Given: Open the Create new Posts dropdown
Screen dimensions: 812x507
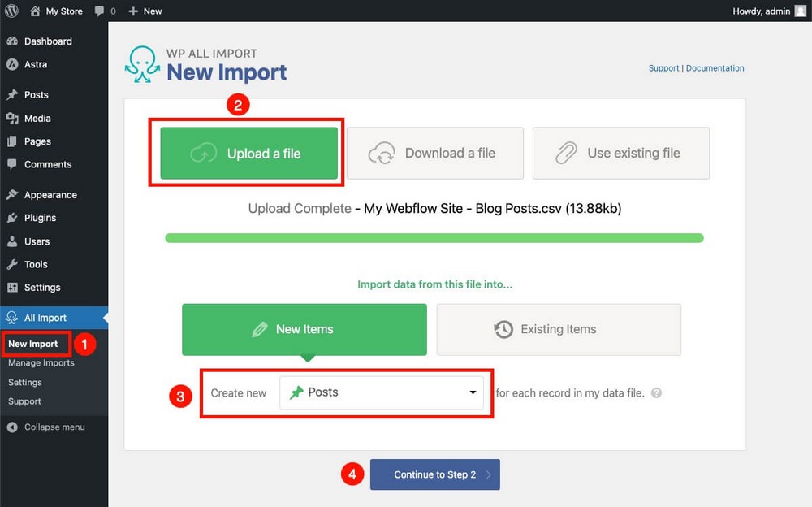Looking at the screenshot, I should tap(382, 392).
